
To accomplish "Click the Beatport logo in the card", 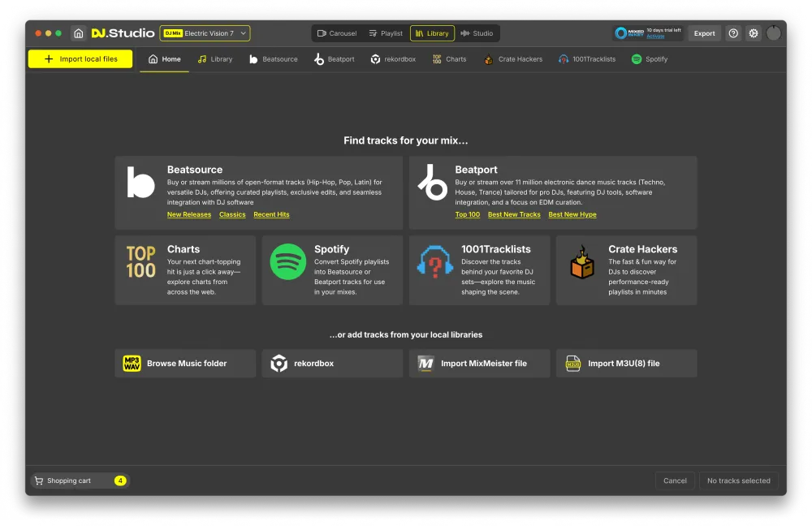I will 433,183.
